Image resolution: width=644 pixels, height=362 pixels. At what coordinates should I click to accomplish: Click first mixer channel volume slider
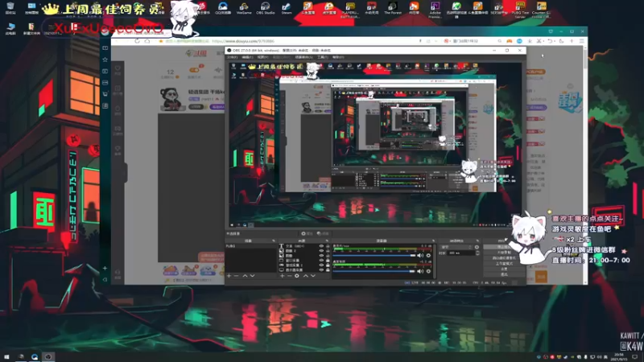pyautogui.click(x=374, y=256)
